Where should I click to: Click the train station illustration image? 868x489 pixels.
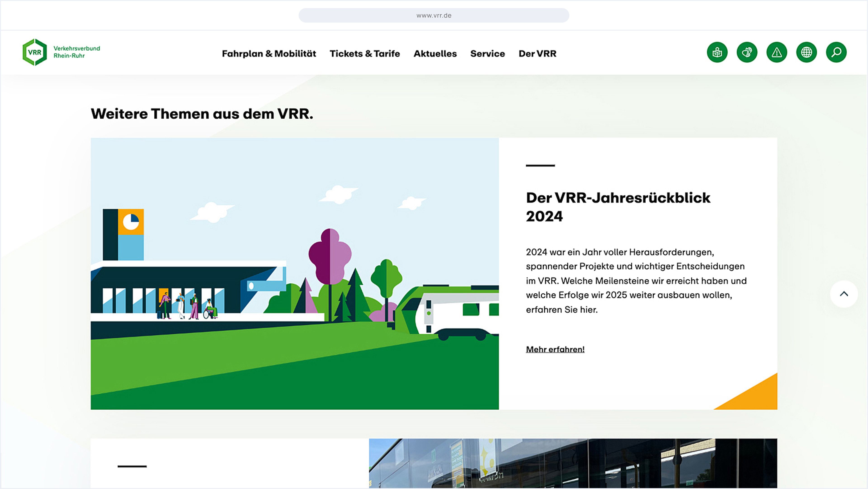pyautogui.click(x=295, y=273)
